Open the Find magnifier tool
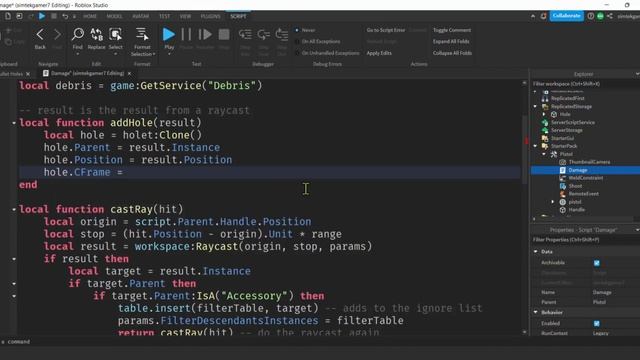The height and width of the screenshot is (360, 640). [x=78, y=34]
